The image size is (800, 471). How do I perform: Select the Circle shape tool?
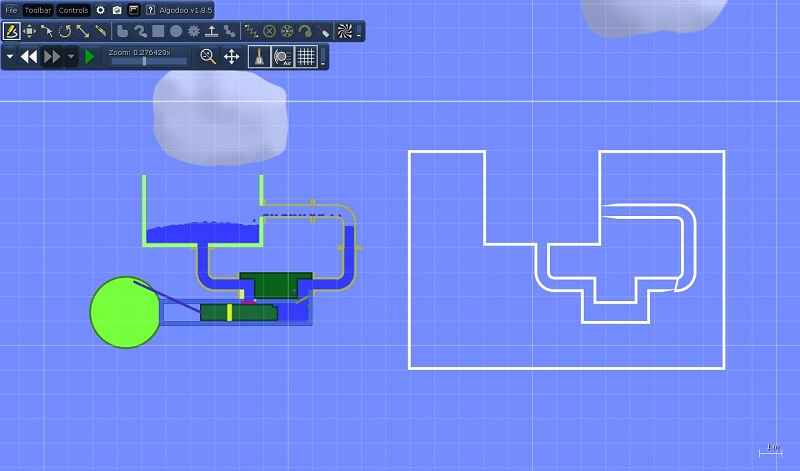click(176, 31)
